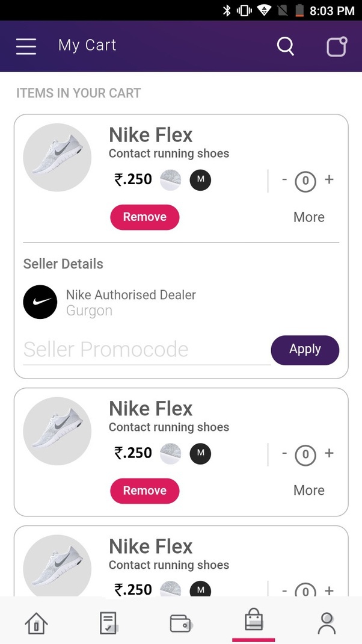Apply the seller promocode
The image size is (362, 644).
(x=305, y=350)
